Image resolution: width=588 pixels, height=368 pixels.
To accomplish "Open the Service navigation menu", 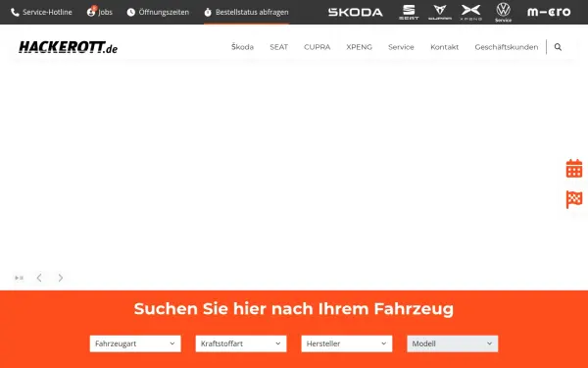I will pyautogui.click(x=401, y=47).
